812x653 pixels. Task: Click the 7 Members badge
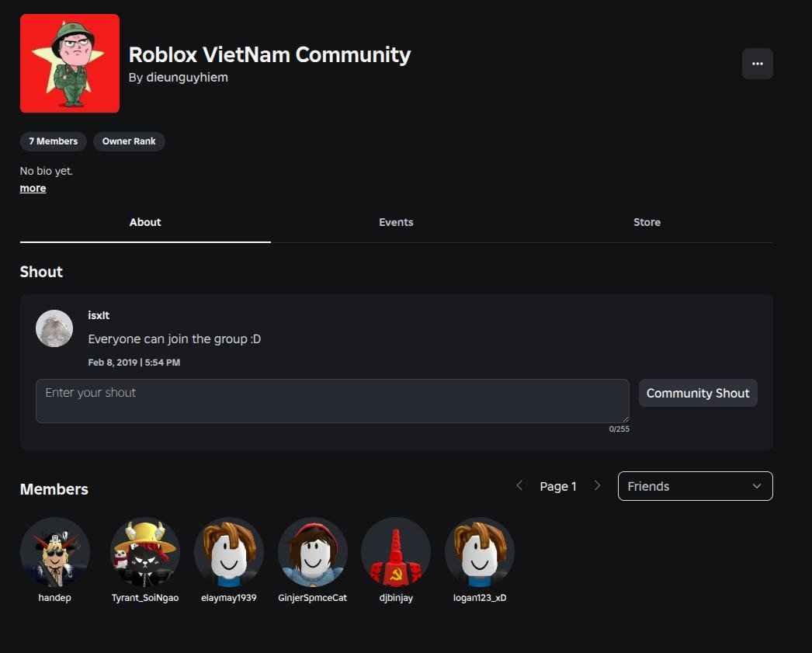pos(54,141)
